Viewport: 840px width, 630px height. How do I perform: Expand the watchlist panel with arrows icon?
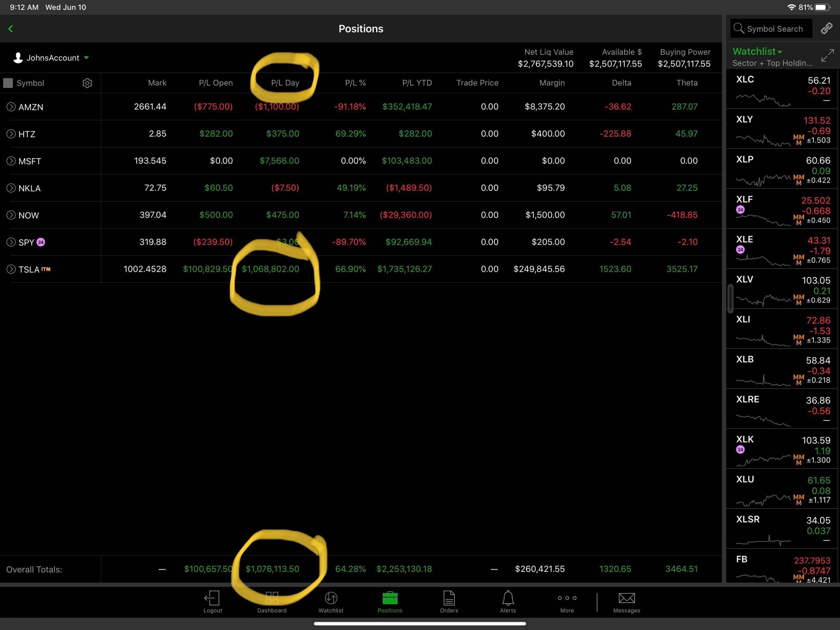827,55
